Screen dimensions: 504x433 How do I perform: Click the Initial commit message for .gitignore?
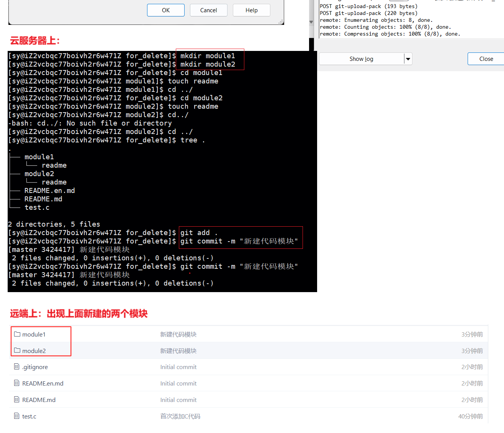(x=178, y=367)
